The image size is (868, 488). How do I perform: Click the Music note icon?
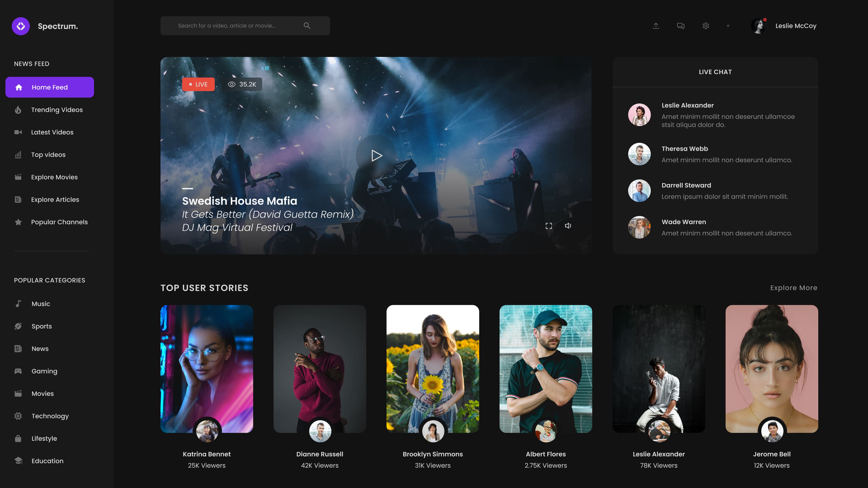tap(18, 304)
